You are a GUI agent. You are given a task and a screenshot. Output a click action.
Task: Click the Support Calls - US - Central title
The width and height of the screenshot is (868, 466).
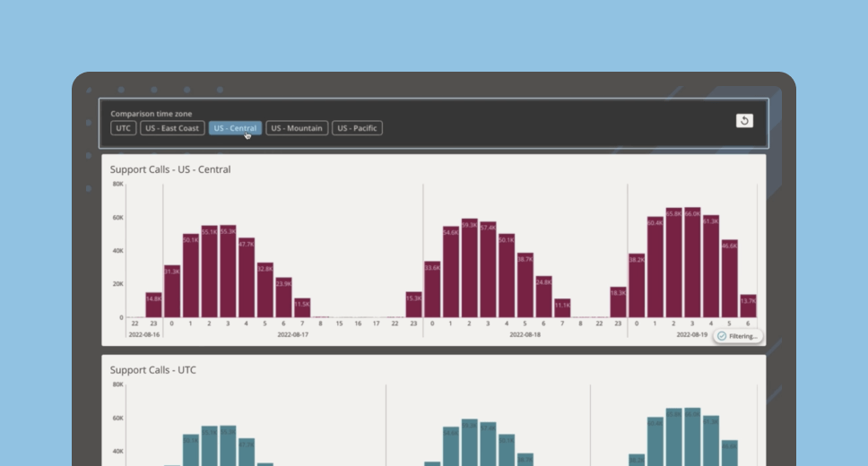(170, 169)
